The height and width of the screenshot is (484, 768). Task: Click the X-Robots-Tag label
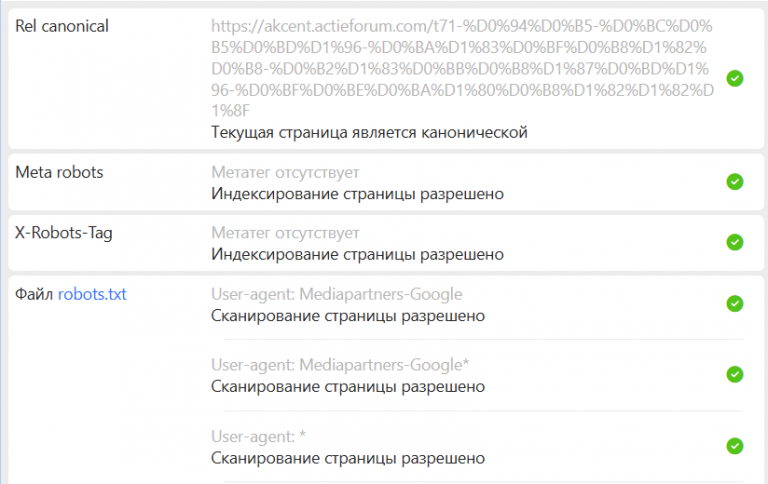click(x=64, y=233)
